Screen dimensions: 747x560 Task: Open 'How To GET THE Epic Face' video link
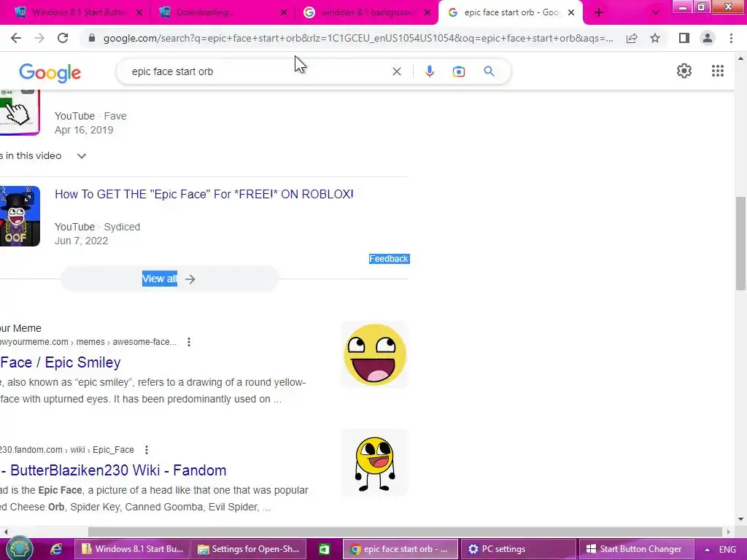click(x=204, y=194)
